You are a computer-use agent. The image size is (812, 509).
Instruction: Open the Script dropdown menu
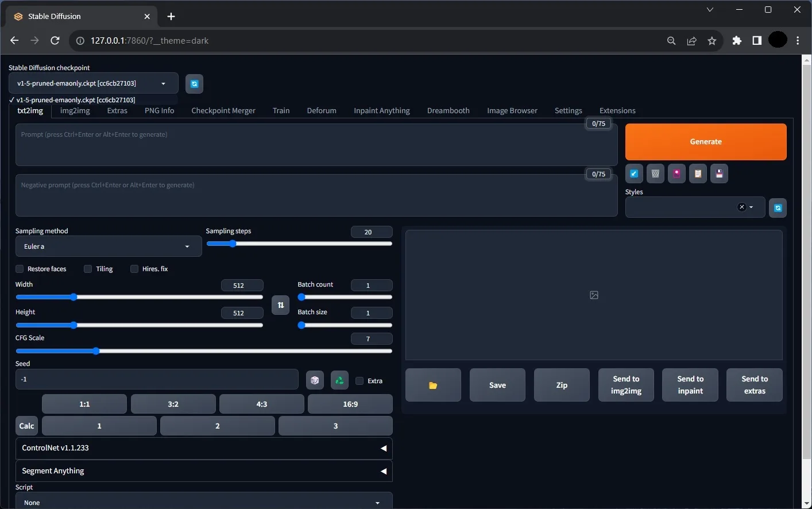point(204,502)
